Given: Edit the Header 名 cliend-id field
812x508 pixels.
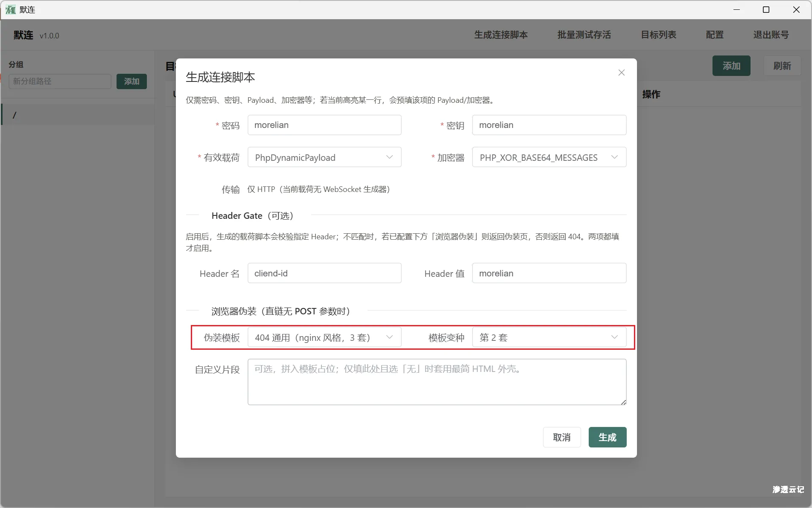Looking at the screenshot, I should coord(324,273).
